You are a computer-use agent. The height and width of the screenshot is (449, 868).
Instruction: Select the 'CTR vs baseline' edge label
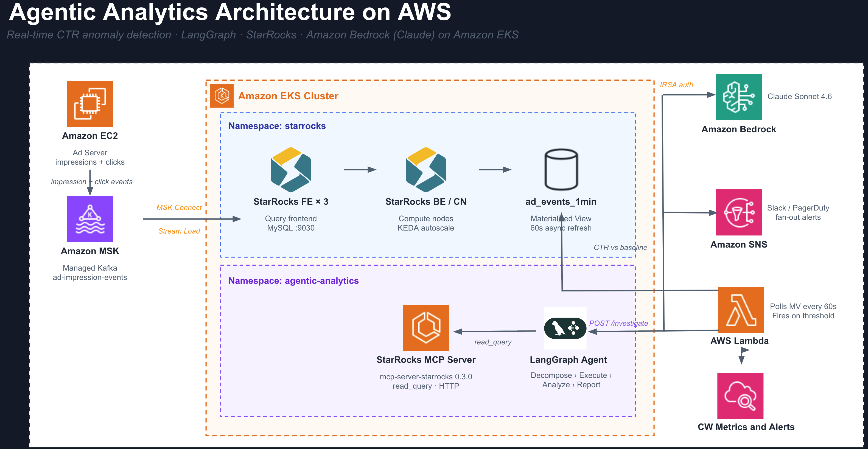coord(620,248)
